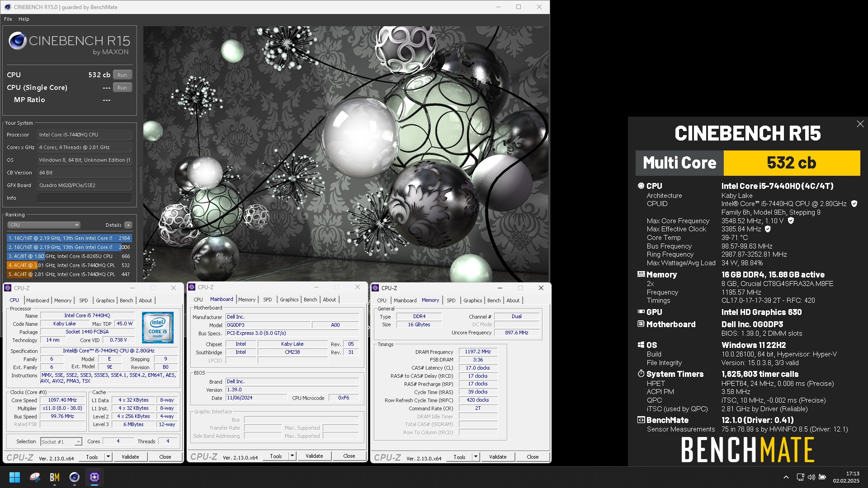The width and height of the screenshot is (868, 488).
Task: Click the Cinebench window title bar icon
Action: pos(7,7)
